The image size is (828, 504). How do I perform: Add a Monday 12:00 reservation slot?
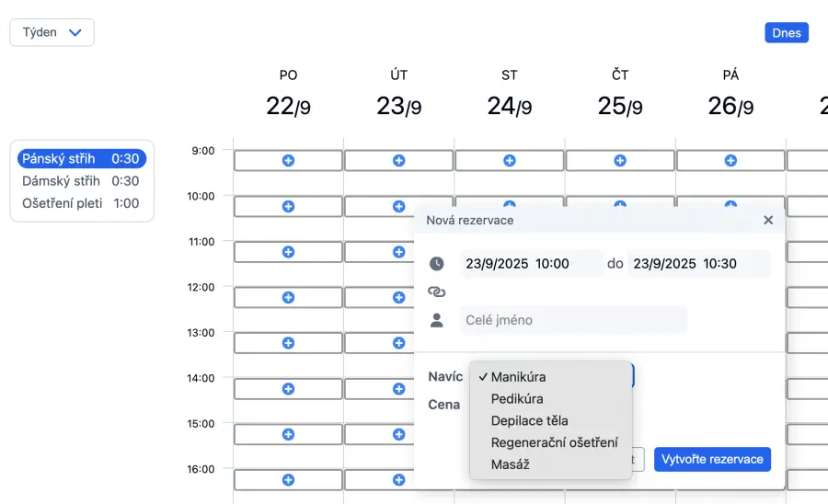[x=288, y=298]
